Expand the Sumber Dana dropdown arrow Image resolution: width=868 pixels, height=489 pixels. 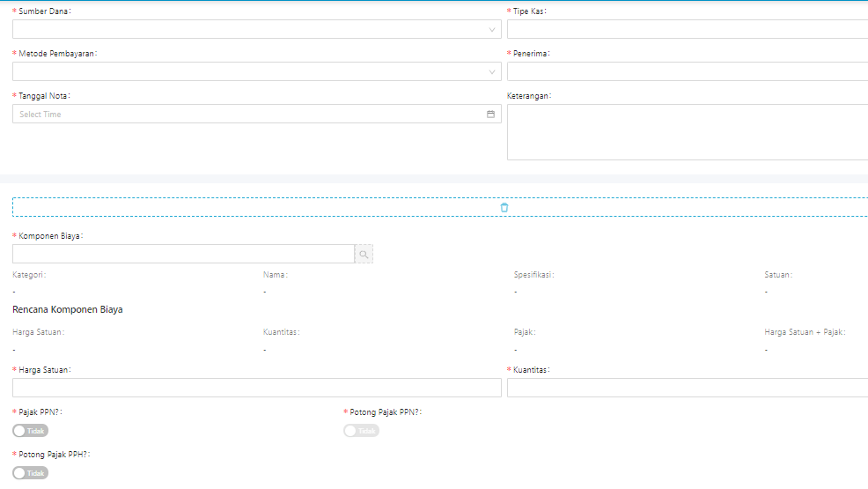click(491, 30)
